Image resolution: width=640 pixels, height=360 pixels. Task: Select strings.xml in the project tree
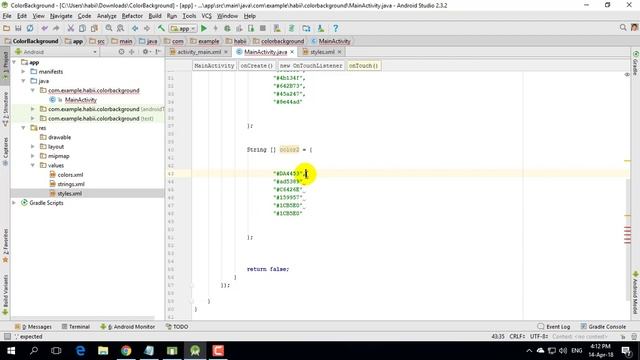pyautogui.click(x=71, y=184)
